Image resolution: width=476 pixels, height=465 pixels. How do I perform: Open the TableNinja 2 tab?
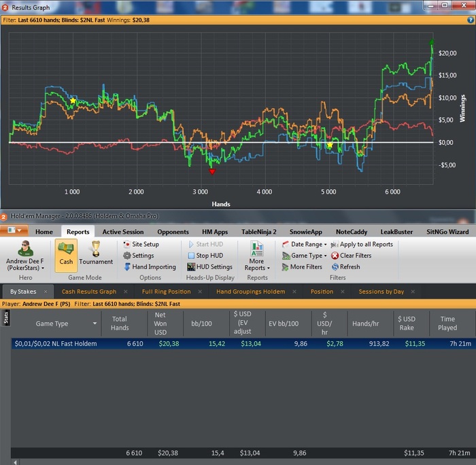(x=259, y=232)
